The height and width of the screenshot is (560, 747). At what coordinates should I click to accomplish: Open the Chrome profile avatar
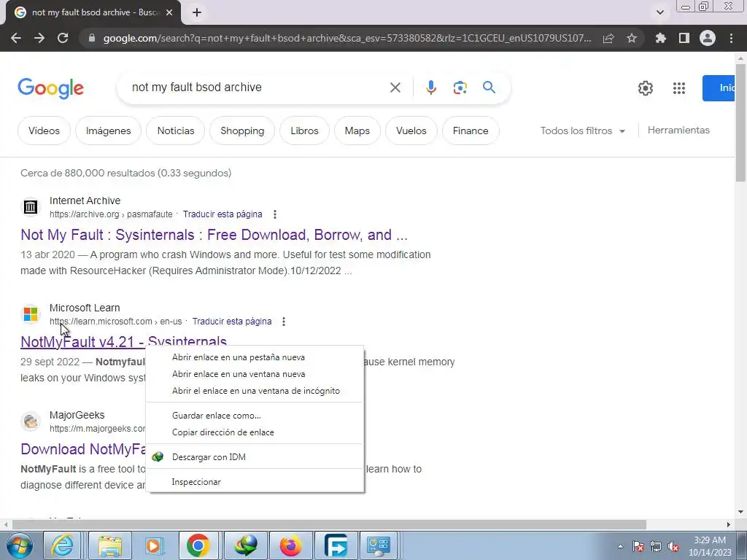pos(708,38)
